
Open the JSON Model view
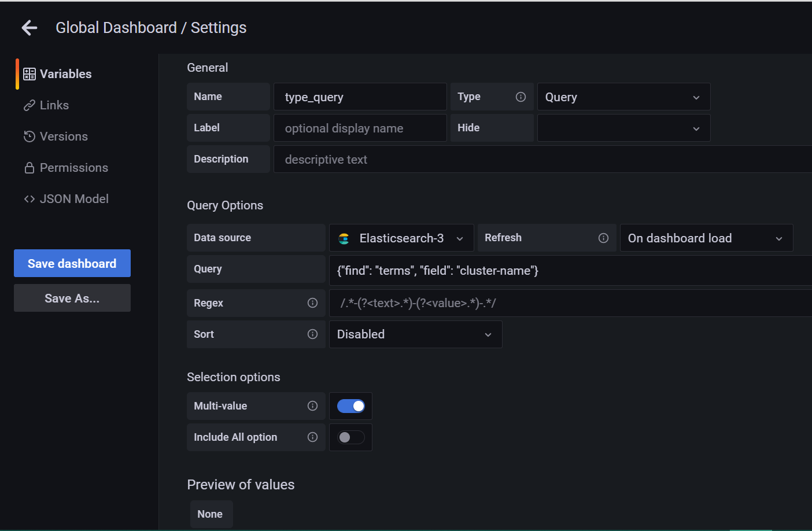[x=74, y=198]
